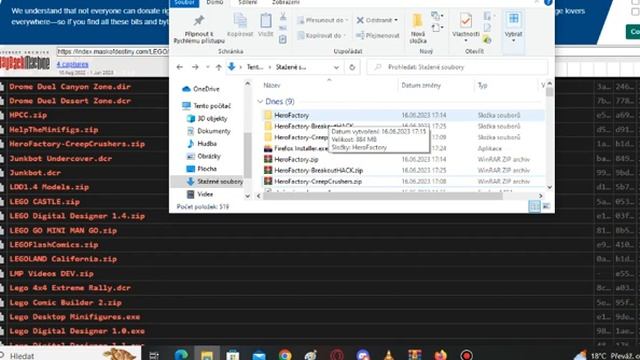Expand the address bar history dropdown
This screenshot has height=360, width=640.
[336, 67]
